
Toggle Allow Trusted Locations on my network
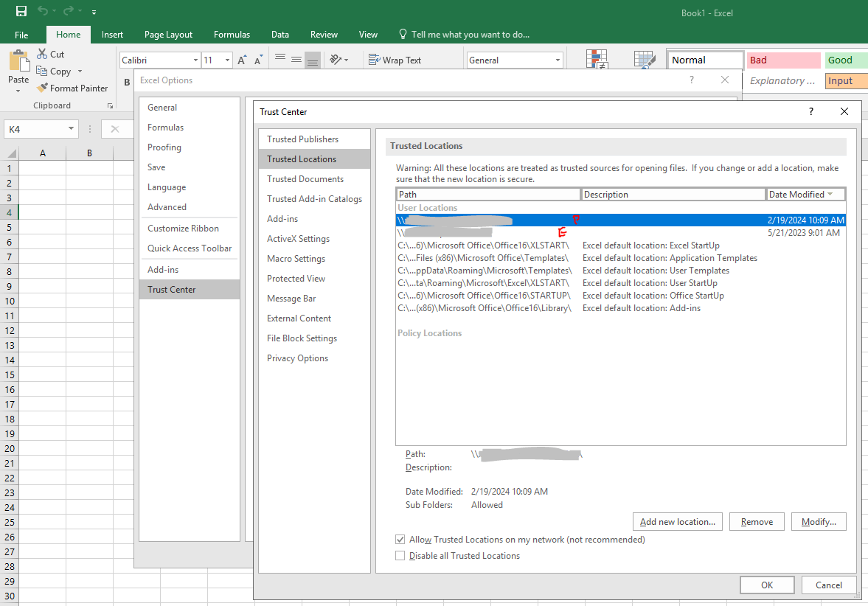point(400,540)
